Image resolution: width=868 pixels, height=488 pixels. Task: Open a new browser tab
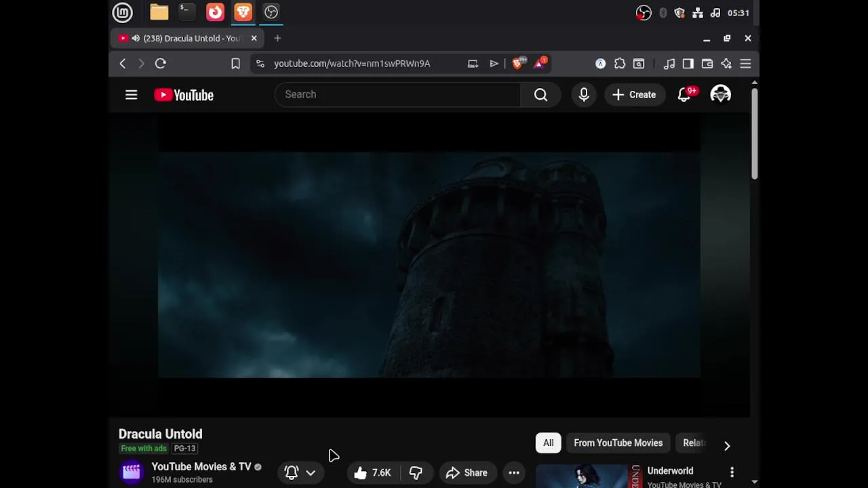point(277,39)
